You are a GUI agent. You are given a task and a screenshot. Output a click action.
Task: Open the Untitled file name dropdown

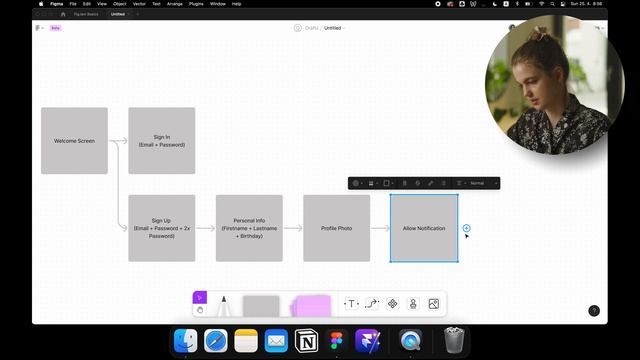tap(334, 28)
